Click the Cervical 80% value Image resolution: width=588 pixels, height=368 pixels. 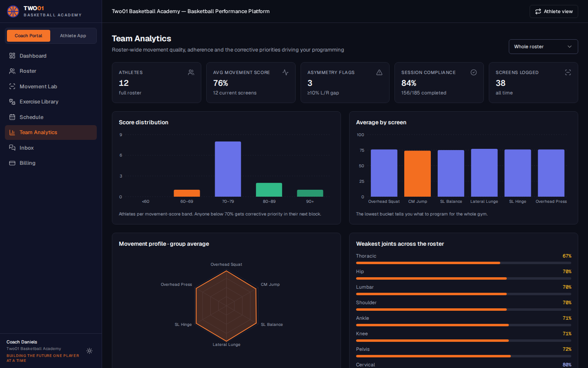567,365
